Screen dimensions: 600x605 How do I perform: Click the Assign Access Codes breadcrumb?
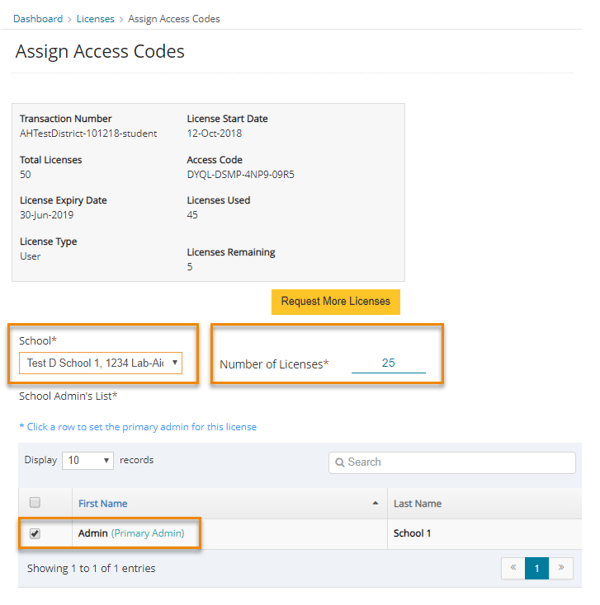(x=173, y=19)
